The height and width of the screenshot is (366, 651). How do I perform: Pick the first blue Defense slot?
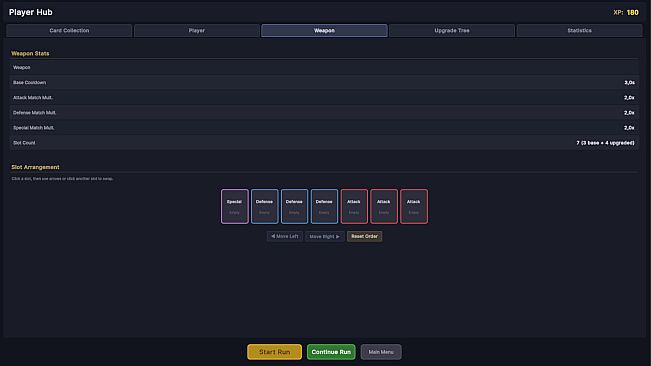pyautogui.click(x=264, y=207)
